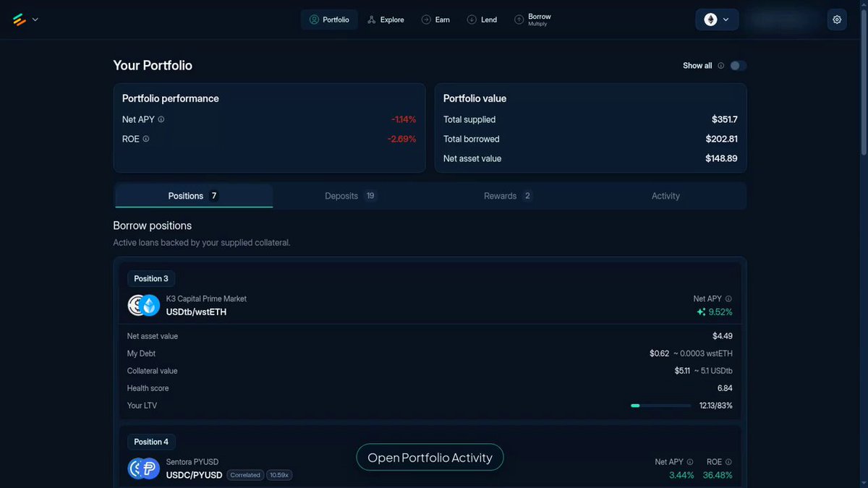This screenshot has height=488, width=868.
Task: Click the Sentora PYUSD label
Action: point(192,462)
